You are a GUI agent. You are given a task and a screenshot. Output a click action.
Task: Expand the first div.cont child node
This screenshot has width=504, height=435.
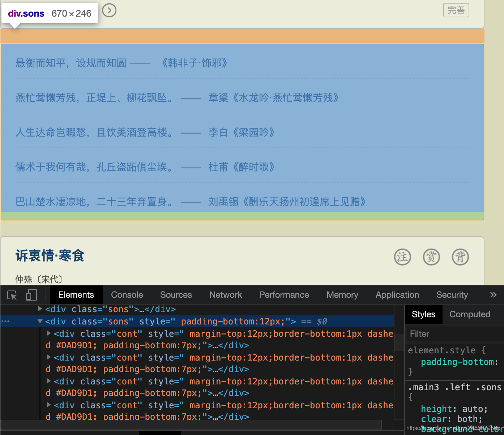[x=49, y=333]
